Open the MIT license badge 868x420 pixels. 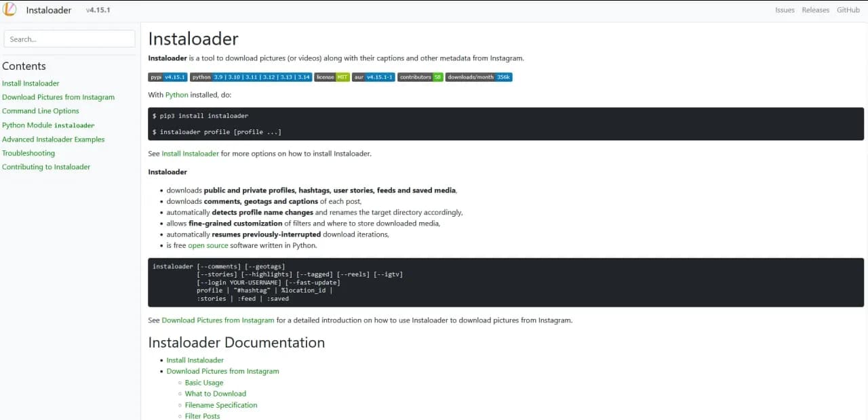click(331, 77)
